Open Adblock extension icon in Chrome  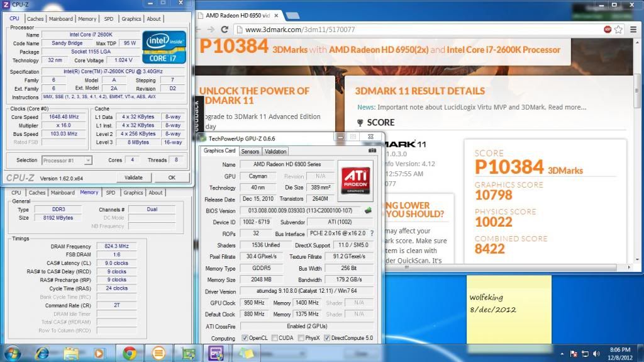(608, 29)
